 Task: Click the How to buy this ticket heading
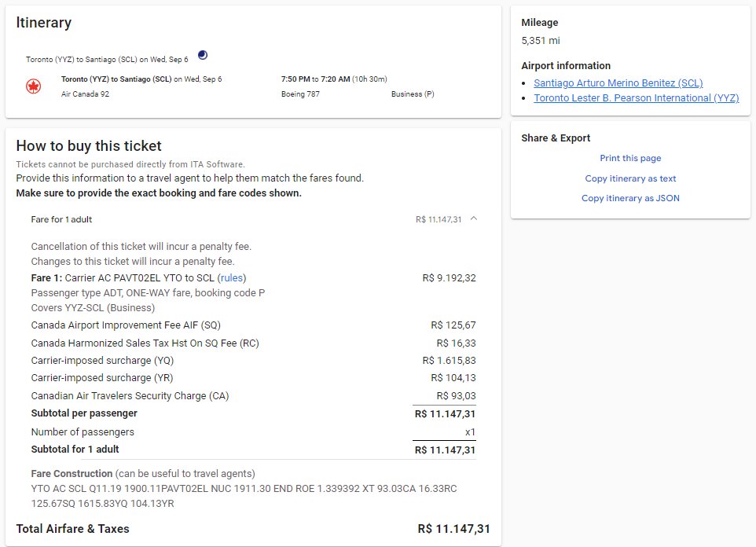[x=89, y=145]
